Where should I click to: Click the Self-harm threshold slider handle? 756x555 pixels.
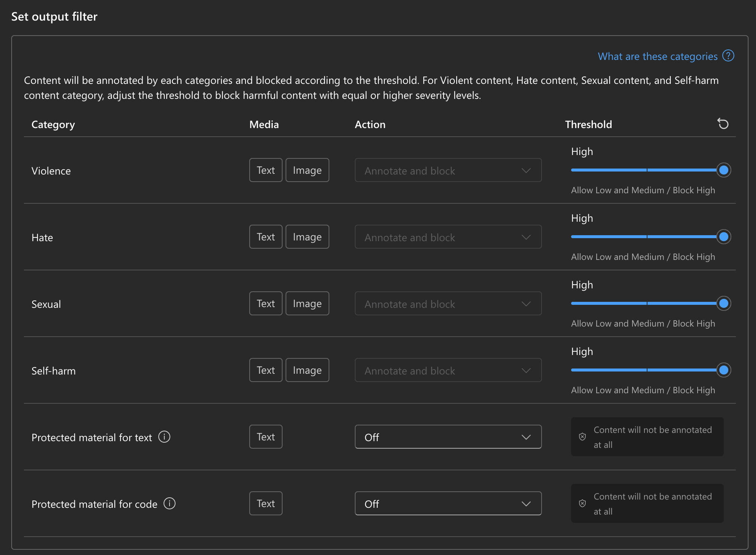coord(724,370)
